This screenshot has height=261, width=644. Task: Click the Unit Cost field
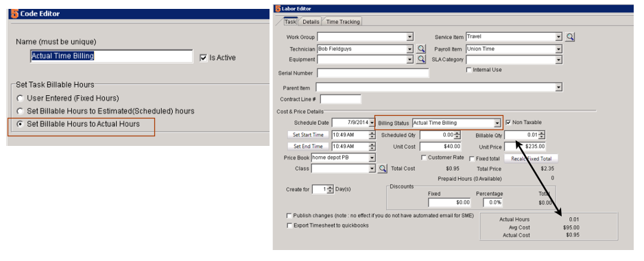tap(441, 147)
